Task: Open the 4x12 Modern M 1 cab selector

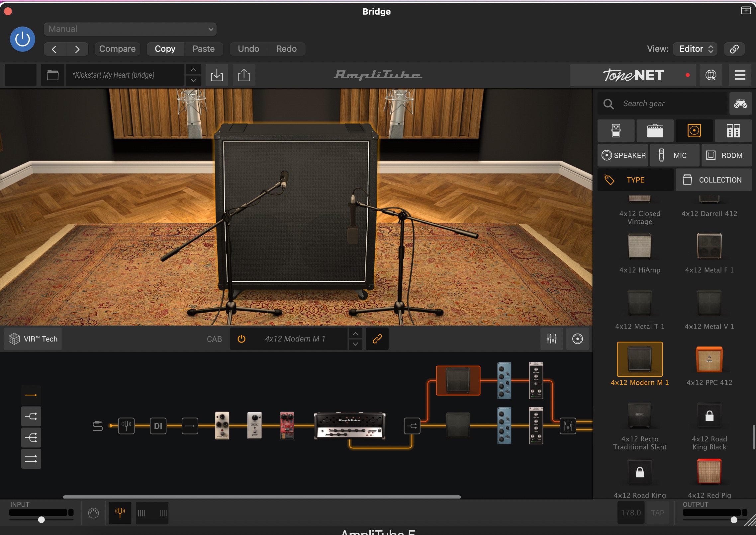Action: pos(295,339)
